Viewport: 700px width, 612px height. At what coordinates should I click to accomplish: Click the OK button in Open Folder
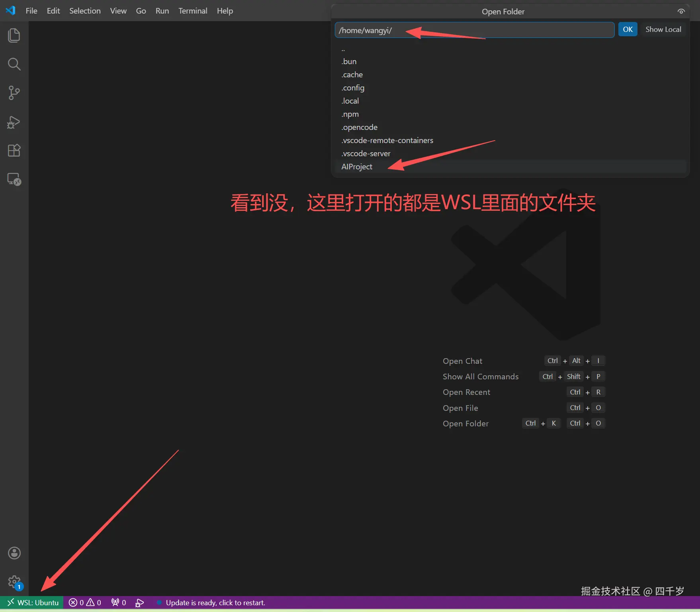tap(628, 29)
